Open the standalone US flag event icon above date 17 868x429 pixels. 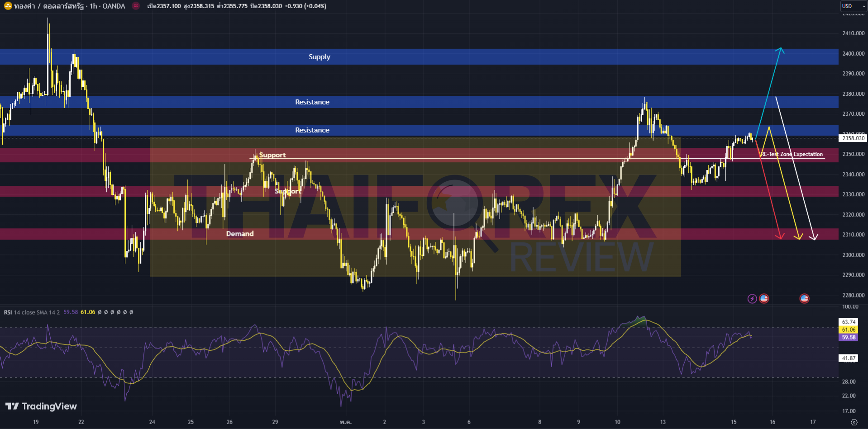click(804, 298)
